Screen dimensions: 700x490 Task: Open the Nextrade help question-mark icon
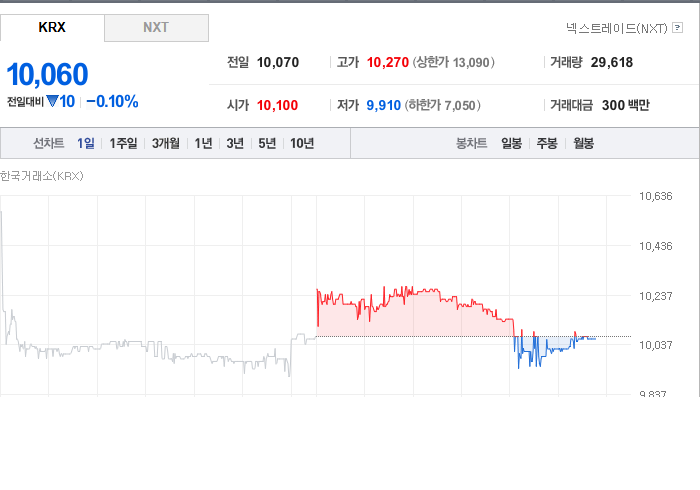(x=677, y=28)
